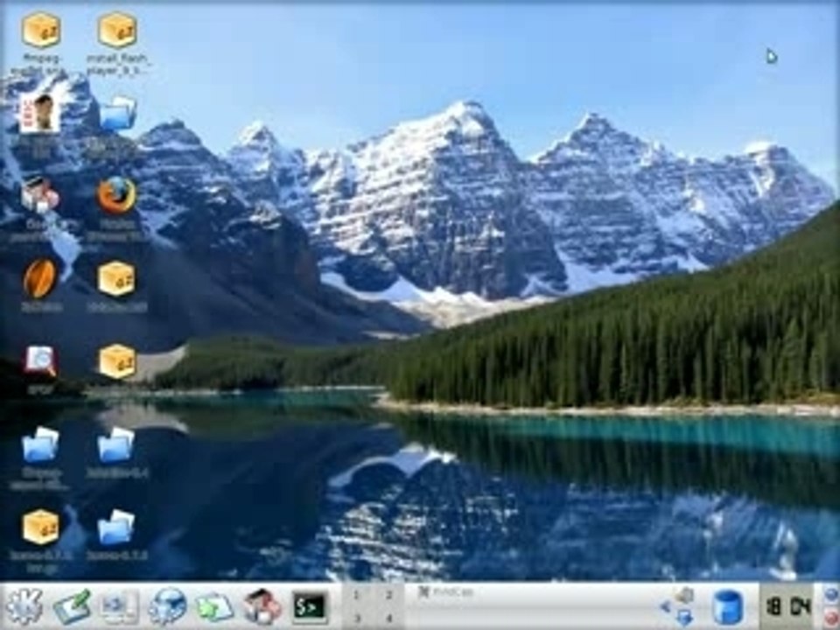The image size is (840, 630).
Task: Open the home folder icon in the panel
Action: 214,607
